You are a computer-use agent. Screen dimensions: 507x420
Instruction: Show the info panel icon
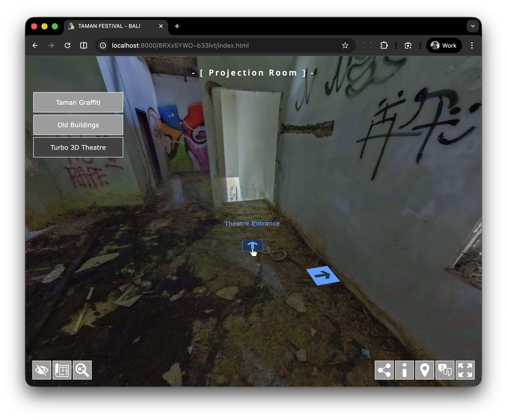pyautogui.click(x=404, y=370)
